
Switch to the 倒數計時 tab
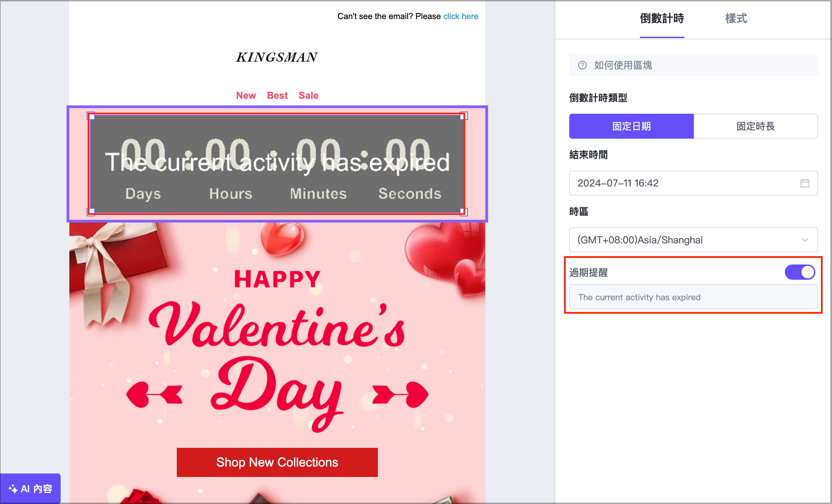click(662, 18)
